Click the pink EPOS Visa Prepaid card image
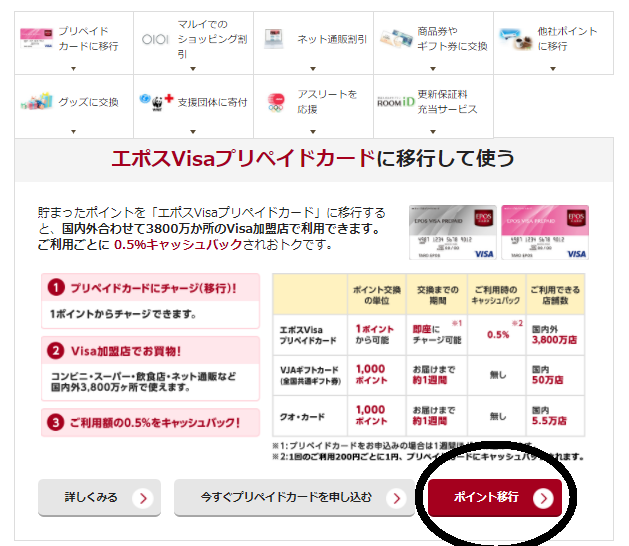 [545, 232]
